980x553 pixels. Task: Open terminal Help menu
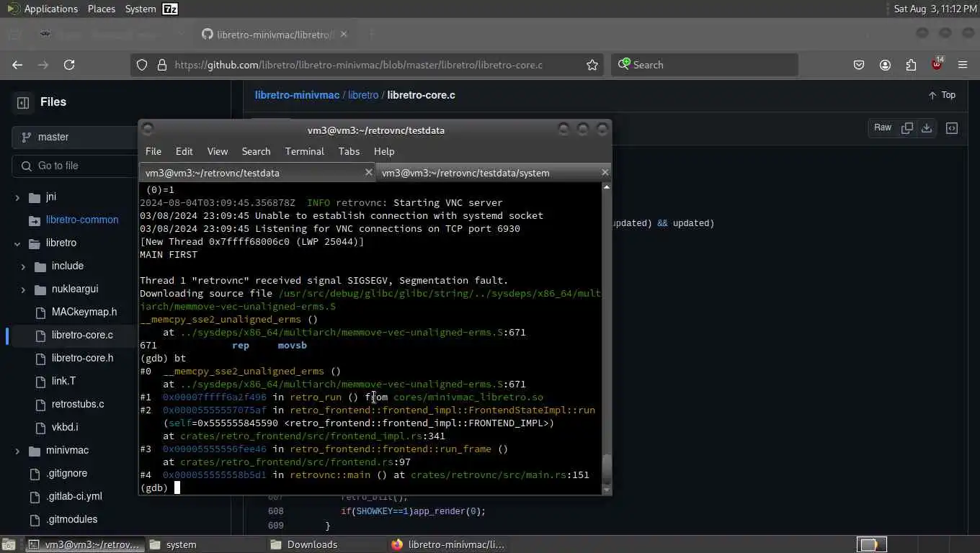384,151
